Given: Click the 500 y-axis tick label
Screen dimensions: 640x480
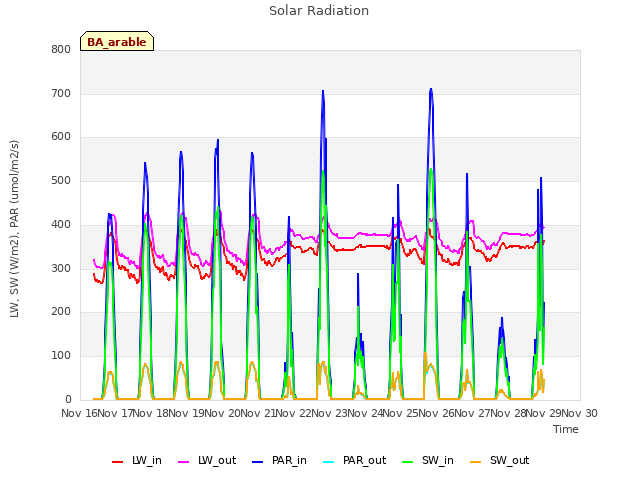Looking at the screenshot, I should pyautogui.click(x=61, y=180).
